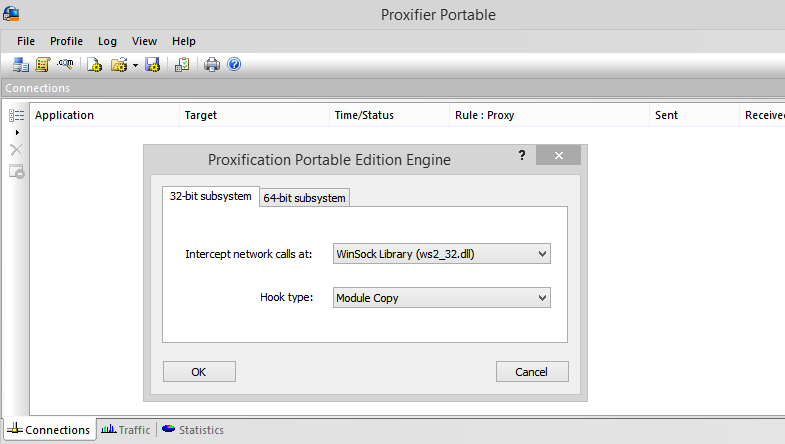Click the Connections panel title bar
The width and height of the screenshot is (785, 444).
tap(392, 88)
